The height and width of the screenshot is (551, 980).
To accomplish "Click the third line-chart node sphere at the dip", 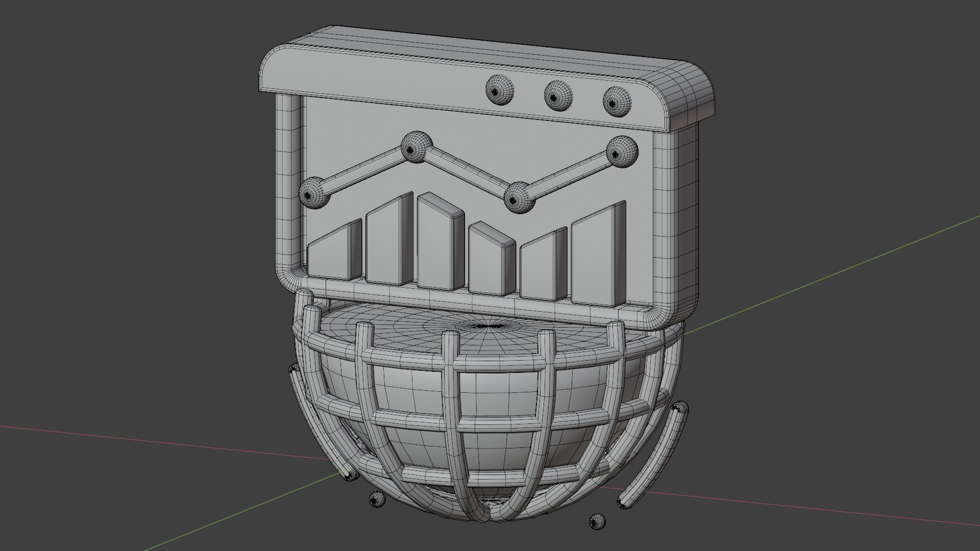I will (x=519, y=197).
